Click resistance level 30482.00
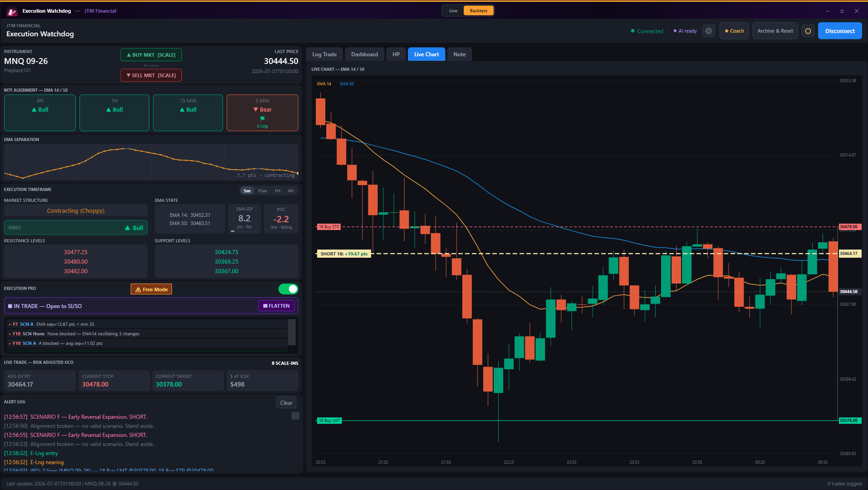The width and height of the screenshot is (868, 490). click(76, 271)
